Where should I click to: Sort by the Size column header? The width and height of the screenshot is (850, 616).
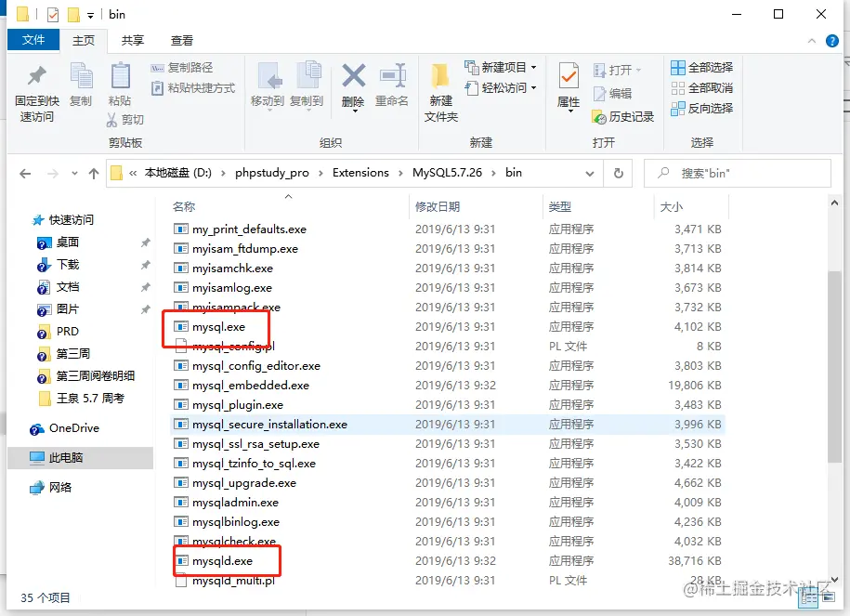(x=671, y=206)
